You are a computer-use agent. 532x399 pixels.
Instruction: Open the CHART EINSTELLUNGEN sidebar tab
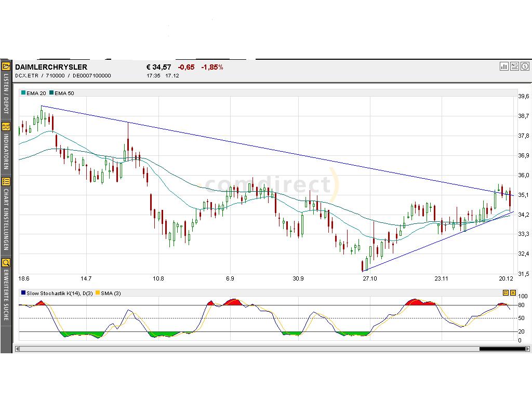click(x=6, y=220)
